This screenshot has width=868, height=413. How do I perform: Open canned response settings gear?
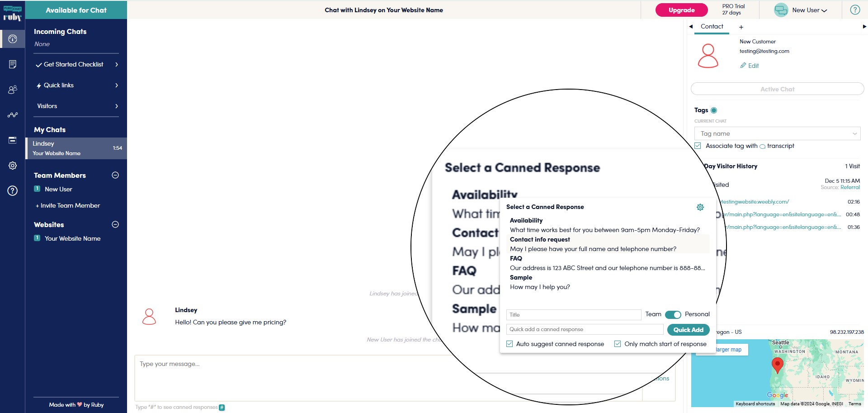(700, 207)
